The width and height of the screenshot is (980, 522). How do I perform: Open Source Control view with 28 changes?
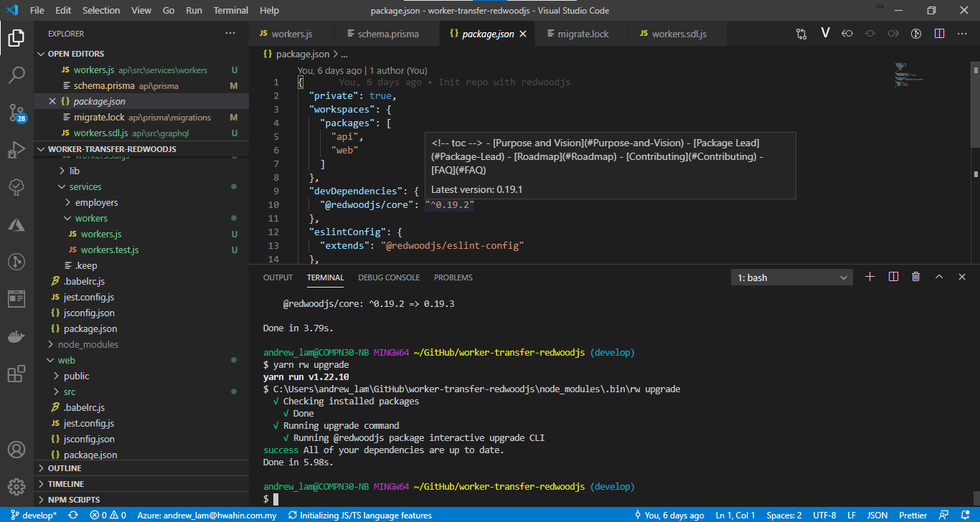click(17, 113)
